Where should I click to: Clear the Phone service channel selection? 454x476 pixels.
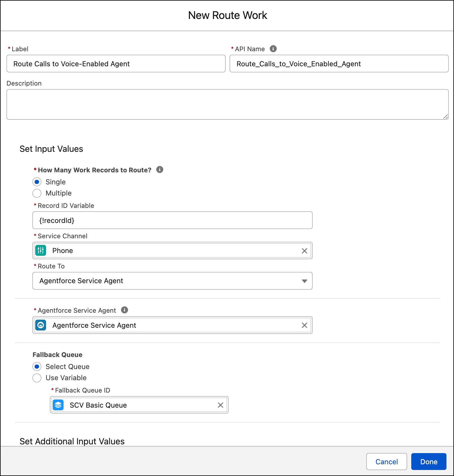click(x=304, y=251)
